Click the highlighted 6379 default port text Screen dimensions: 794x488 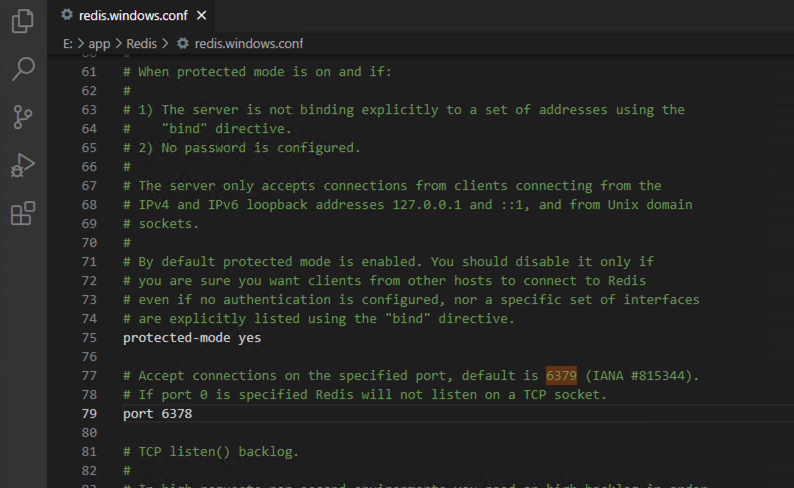[562, 376]
